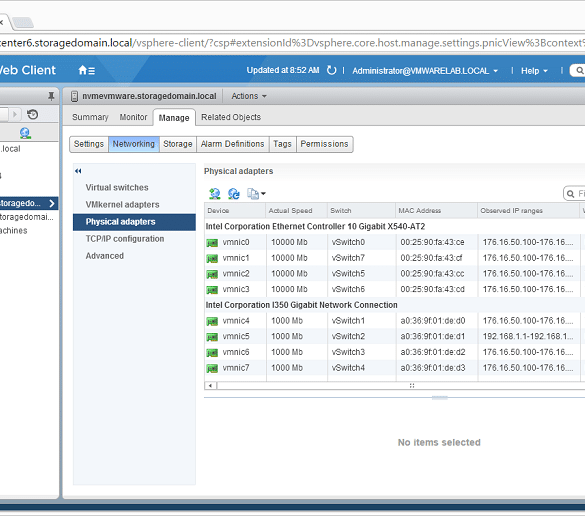Viewport: 585px width, 516px height.
Task: Click the Add host networking icon
Action: coord(215,194)
